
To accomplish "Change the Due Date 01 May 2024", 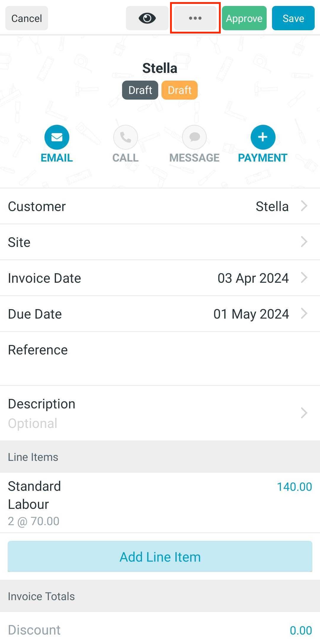I will point(160,314).
